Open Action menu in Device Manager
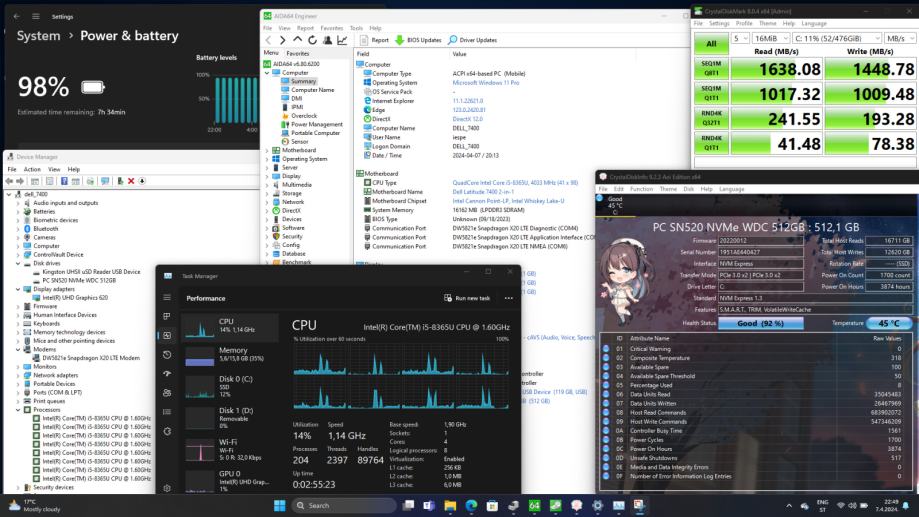Screen dimensions: 919x517 32,169
